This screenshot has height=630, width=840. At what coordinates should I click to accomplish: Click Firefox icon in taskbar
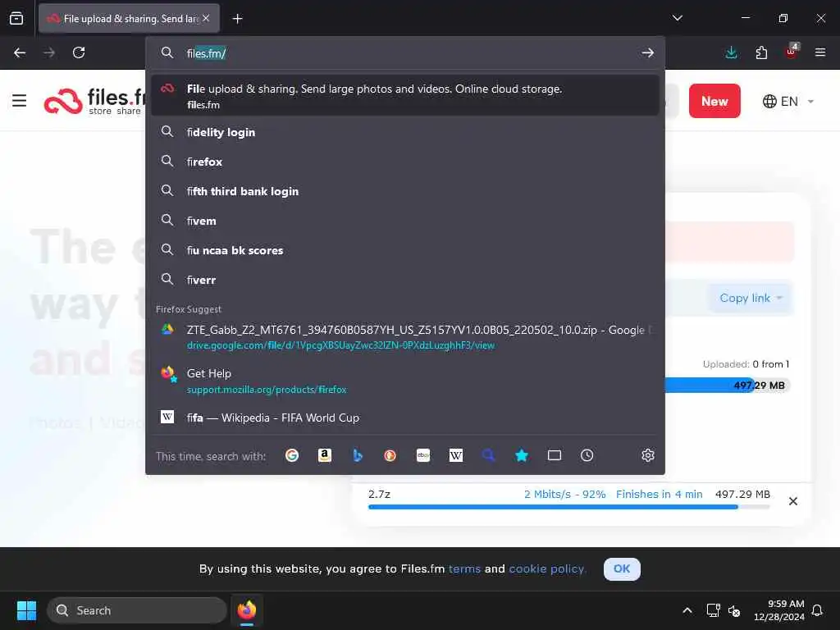(247, 610)
